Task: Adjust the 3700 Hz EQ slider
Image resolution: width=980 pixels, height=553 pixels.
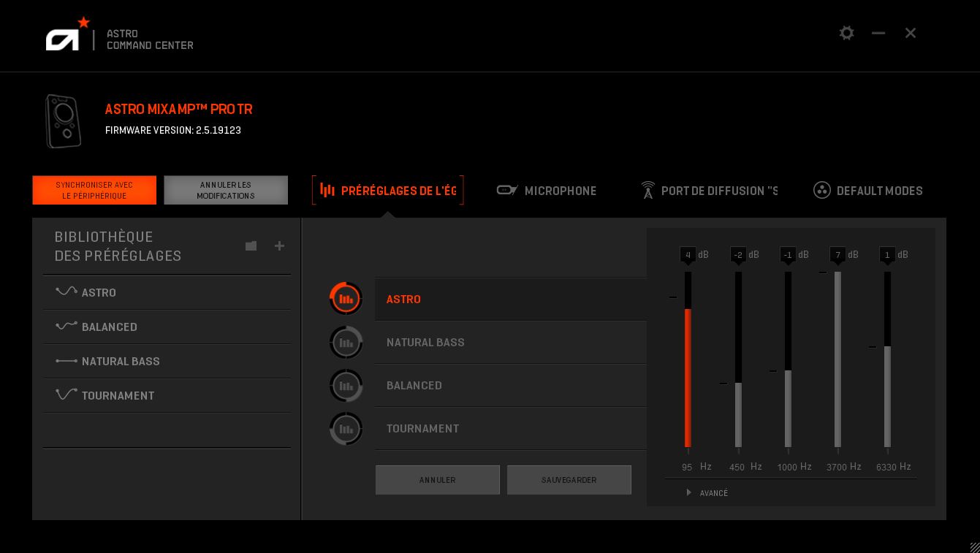Action: [x=837, y=359]
